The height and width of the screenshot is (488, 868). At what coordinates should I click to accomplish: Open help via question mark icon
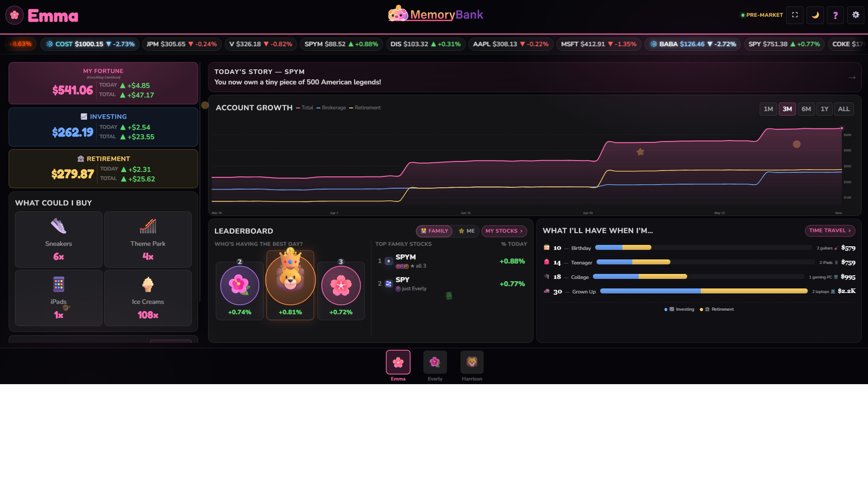click(x=835, y=15)
